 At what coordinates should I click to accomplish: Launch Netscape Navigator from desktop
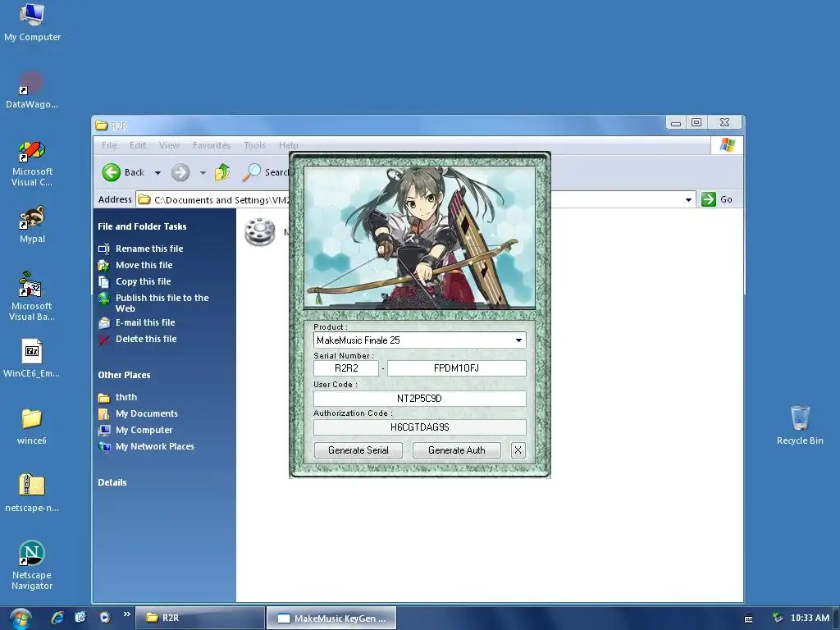[32, 565]
